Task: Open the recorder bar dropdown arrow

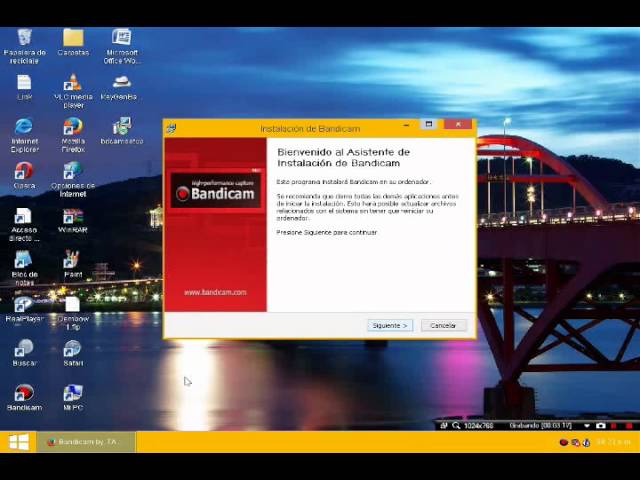Action: [587, 426]
